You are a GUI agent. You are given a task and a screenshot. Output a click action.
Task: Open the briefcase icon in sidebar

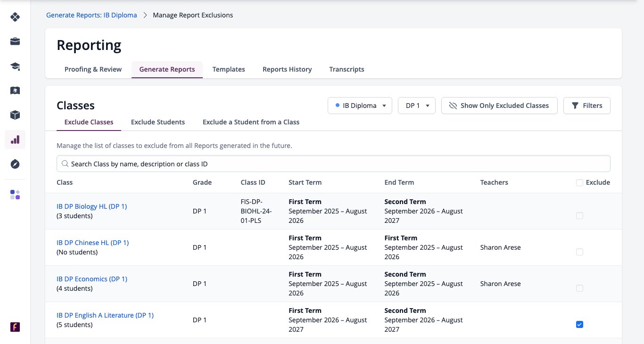coord(15,41)
